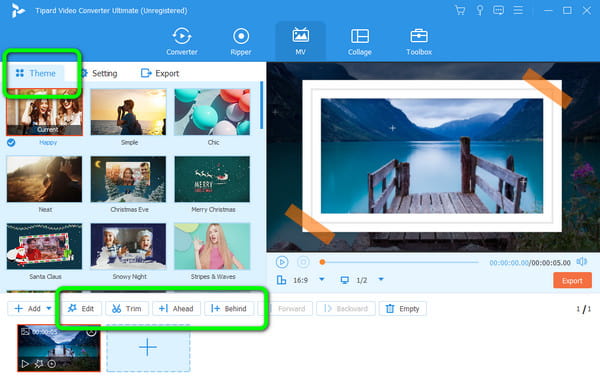The image size is (600, 387).
Task: Open the feedback chat icon
Action: (x=498, y=10)
